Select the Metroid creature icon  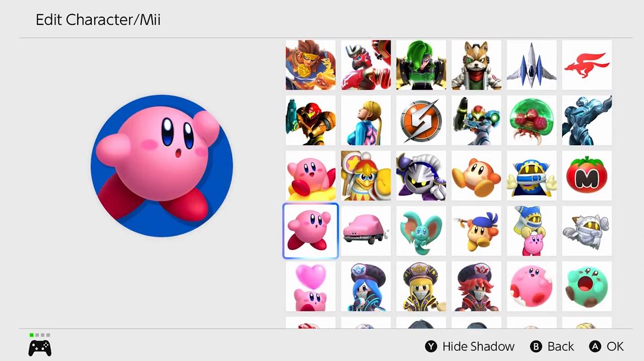tap(532, 120)
